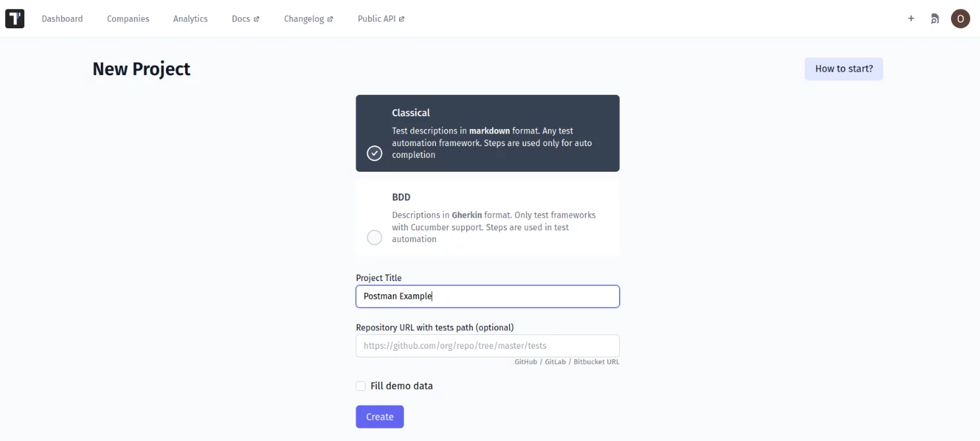Click the Project Title input field
Screen dimensions: 980x441
(487, 296)
